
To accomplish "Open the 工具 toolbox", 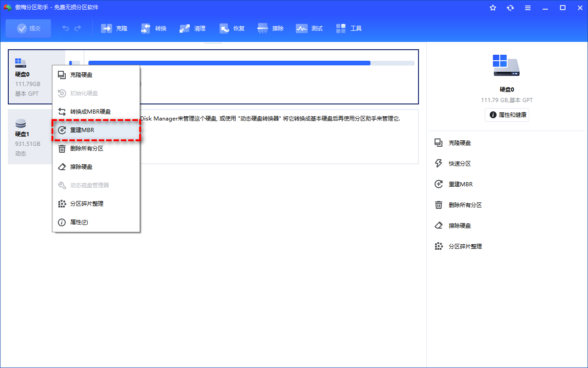I will coord(349,28).
